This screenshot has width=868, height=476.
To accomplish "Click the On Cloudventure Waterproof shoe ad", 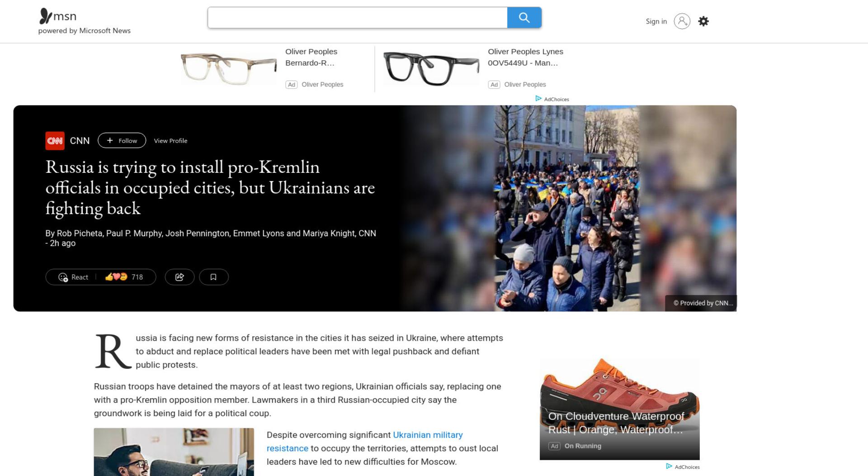I will (x=619, y=409).
